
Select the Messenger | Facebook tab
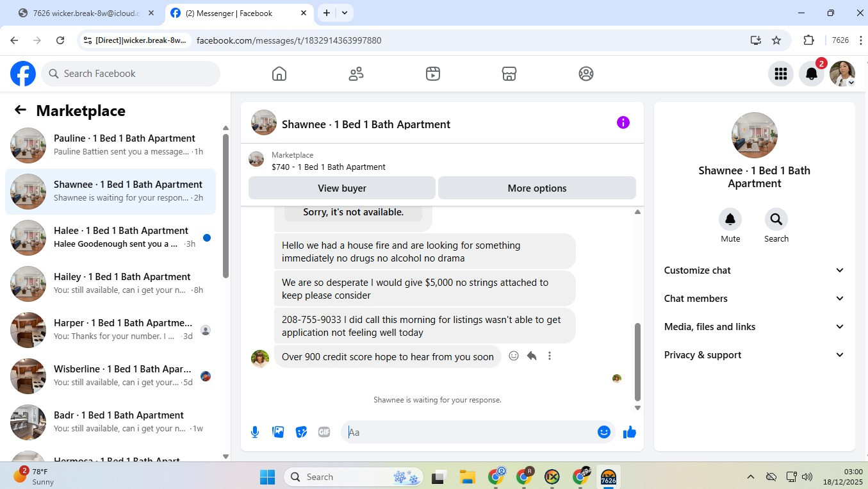tap(240, 13)
